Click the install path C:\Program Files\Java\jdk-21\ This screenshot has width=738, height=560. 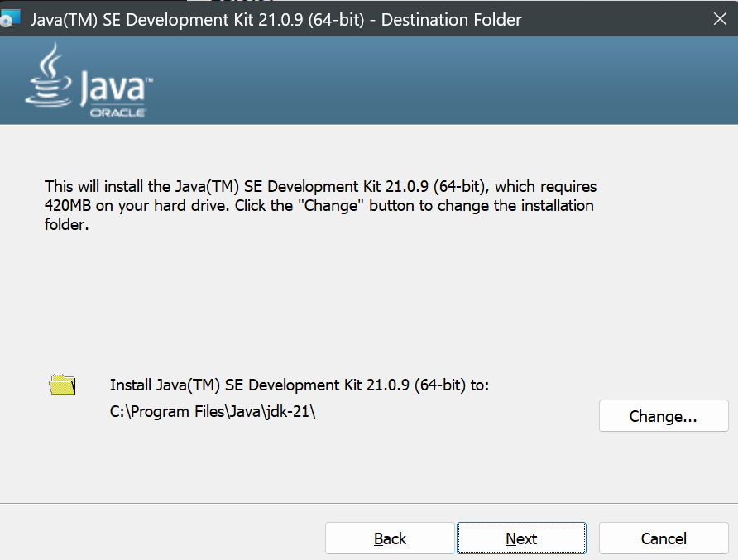coord(213,412)
